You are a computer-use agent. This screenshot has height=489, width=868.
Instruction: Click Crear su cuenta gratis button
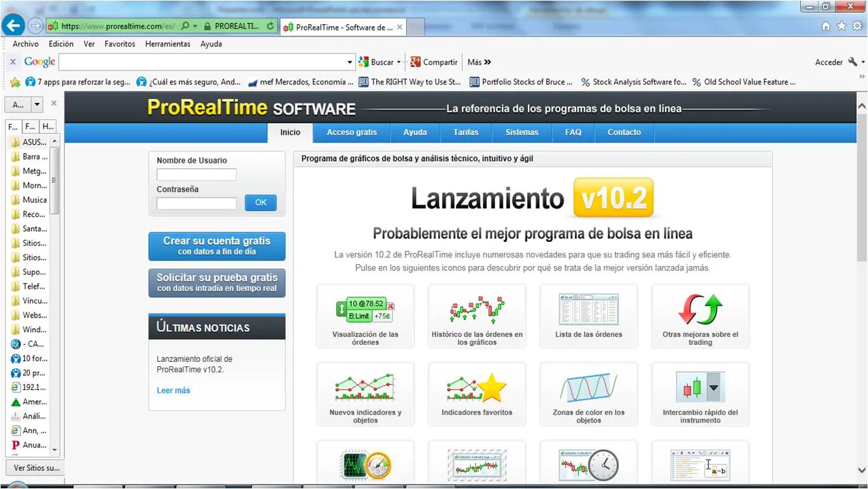pos(216,246)
